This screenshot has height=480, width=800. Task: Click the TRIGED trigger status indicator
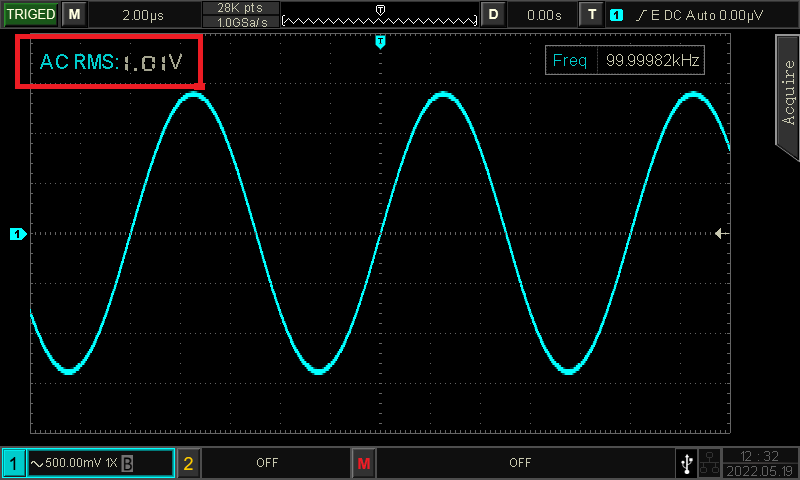coord(31,15)
